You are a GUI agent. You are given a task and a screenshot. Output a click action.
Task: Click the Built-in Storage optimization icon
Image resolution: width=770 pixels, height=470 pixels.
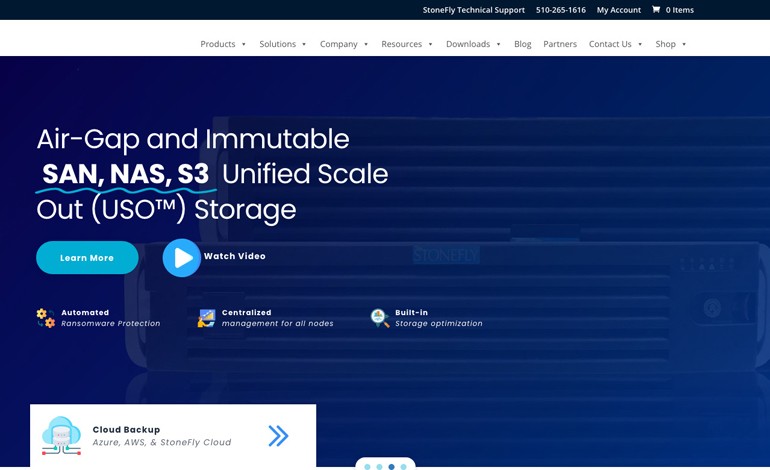pos(380,318)
